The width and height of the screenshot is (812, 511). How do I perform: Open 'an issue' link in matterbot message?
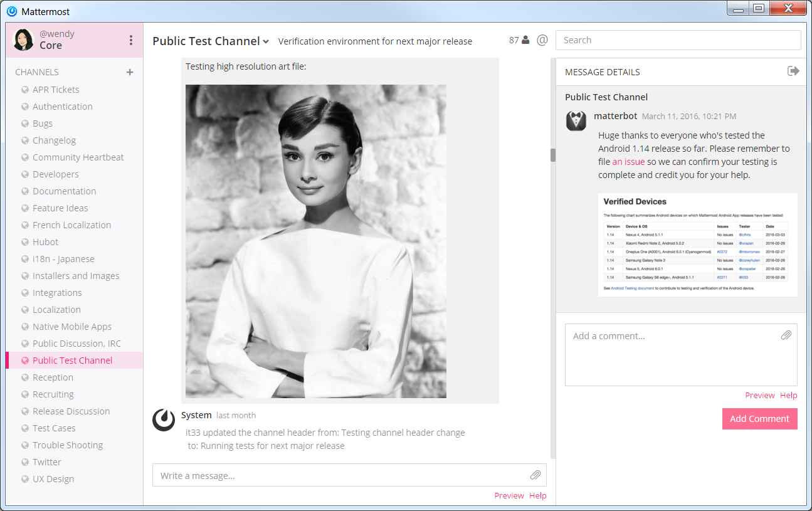coord(628,162)
